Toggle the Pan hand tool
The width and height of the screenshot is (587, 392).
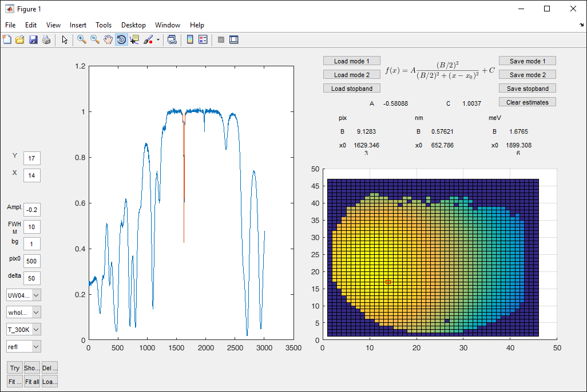coord(108,39)
